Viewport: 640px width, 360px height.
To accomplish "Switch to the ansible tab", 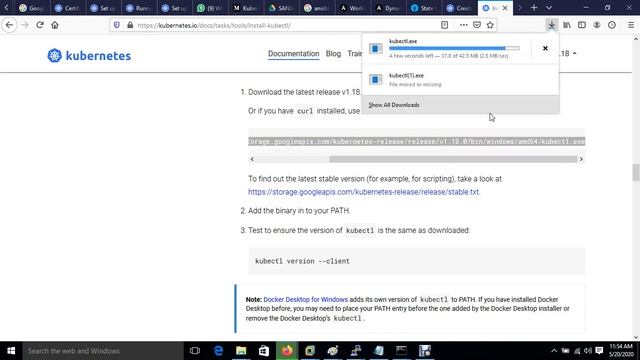I will tap(316, 8).
